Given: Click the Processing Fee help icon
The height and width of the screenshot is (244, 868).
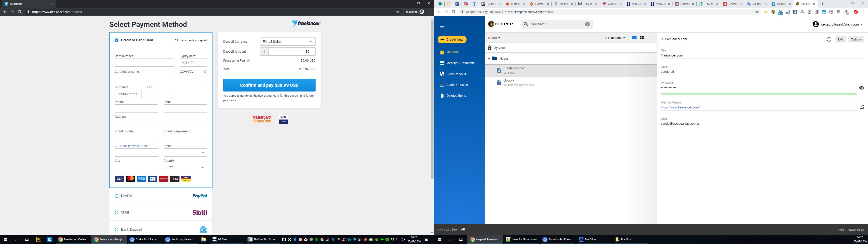Looking at the screenshot, I should 248,61.
